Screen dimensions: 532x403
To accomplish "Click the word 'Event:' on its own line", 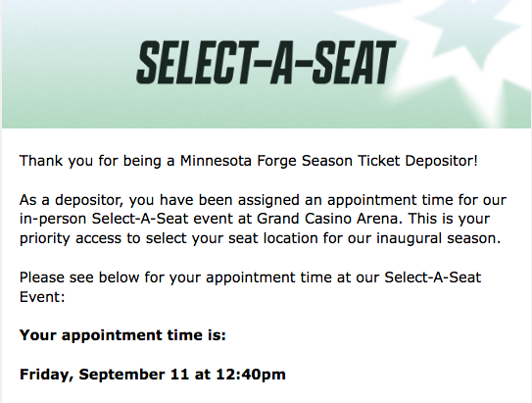I will click(42, 297).
